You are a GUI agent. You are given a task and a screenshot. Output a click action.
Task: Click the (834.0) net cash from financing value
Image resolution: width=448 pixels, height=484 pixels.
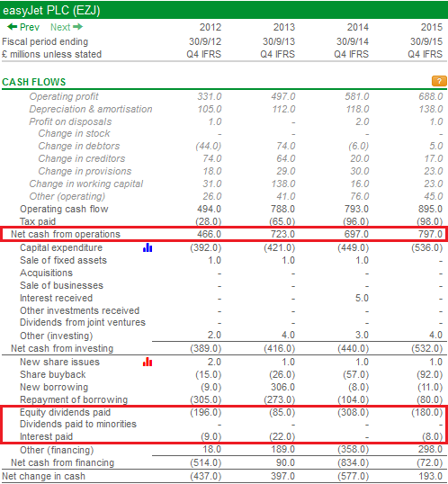pyautogui.click(x=354, y=462)
